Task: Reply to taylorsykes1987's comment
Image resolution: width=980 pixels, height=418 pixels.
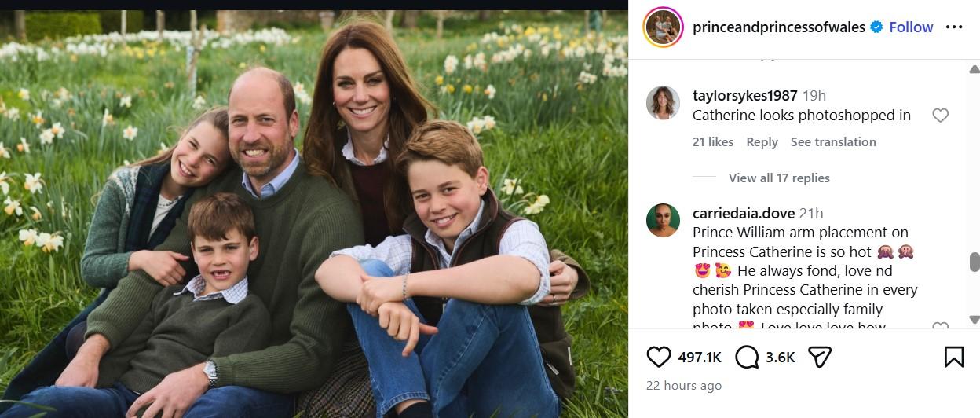Action: pos(762,142)
